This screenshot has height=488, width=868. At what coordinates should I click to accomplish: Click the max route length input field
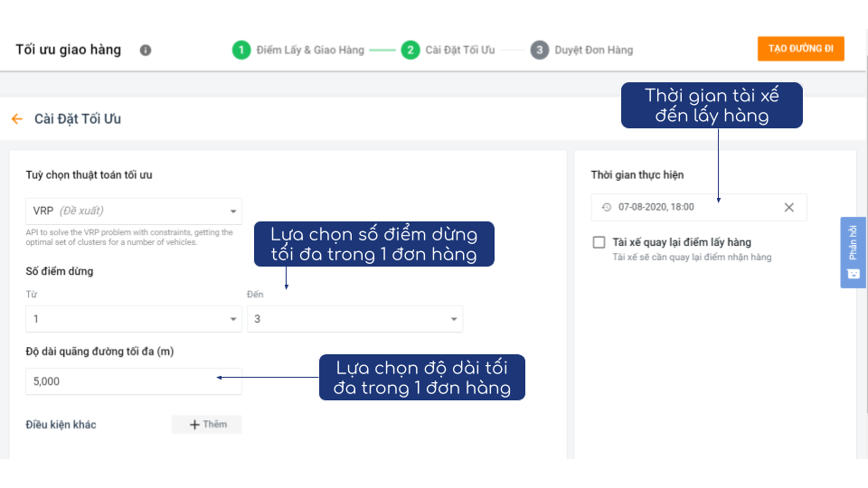coord(134,381)
